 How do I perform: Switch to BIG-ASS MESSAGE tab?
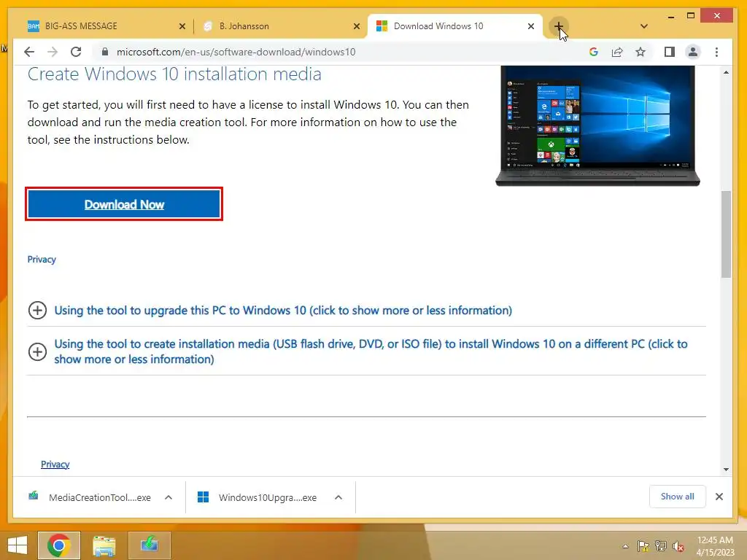(x=107, y=26)
